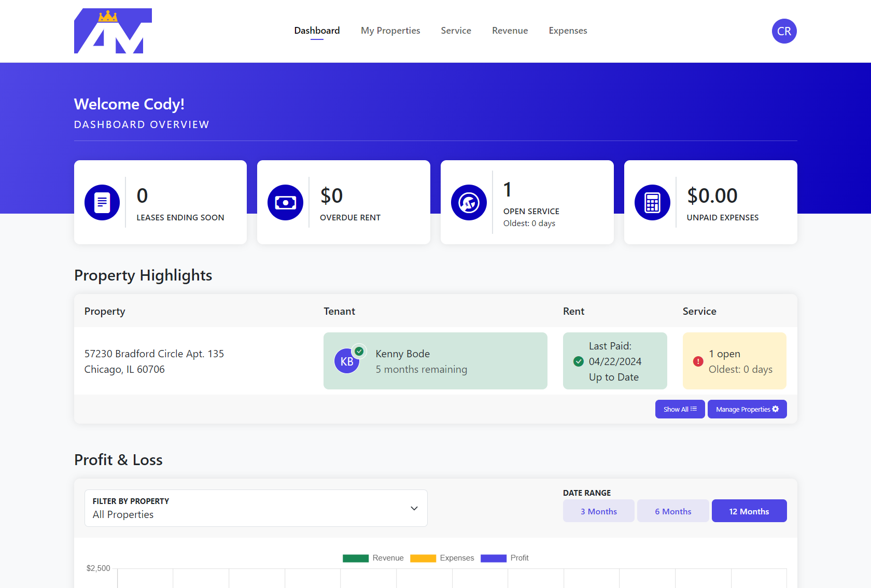Click the Leases Ending Soon document icon
Image resolution: width=871 pixels, height=588 pixels.
point(102,202)
